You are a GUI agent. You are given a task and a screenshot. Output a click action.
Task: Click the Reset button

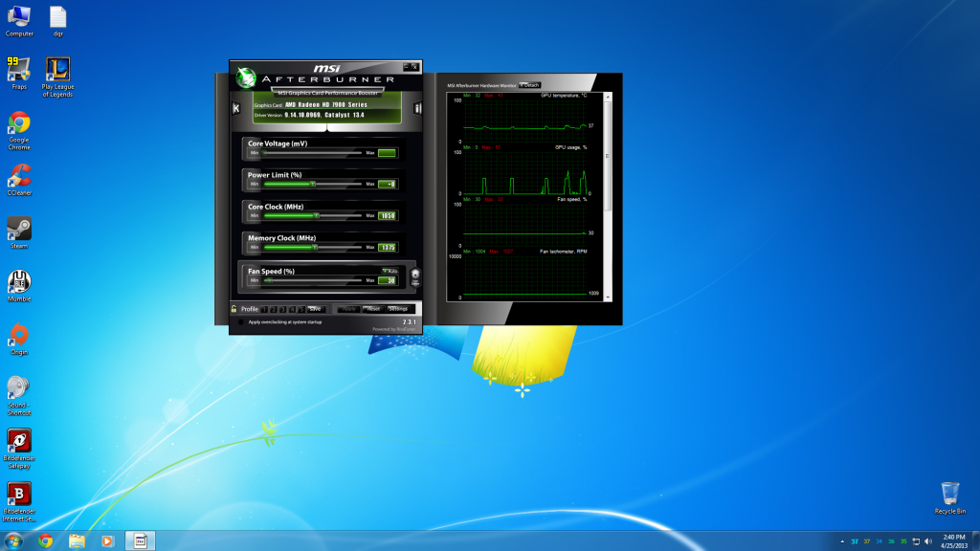(x=374, y=309)
